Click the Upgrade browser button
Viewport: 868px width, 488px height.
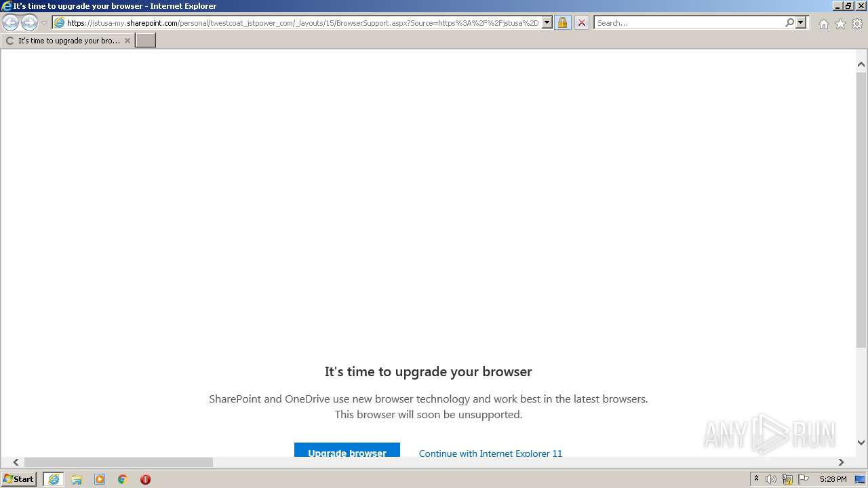click(x=347, y=450)
